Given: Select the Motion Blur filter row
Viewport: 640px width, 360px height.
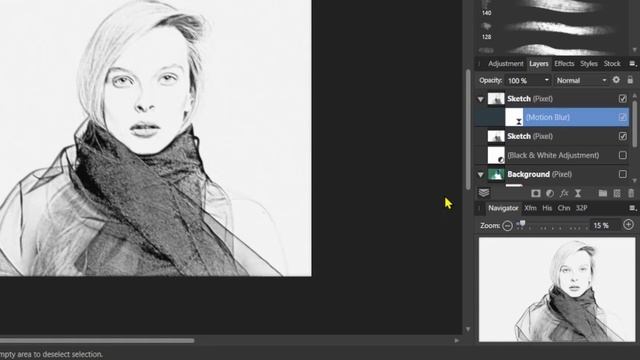Looking at the screenshot, I should (552, 117).
